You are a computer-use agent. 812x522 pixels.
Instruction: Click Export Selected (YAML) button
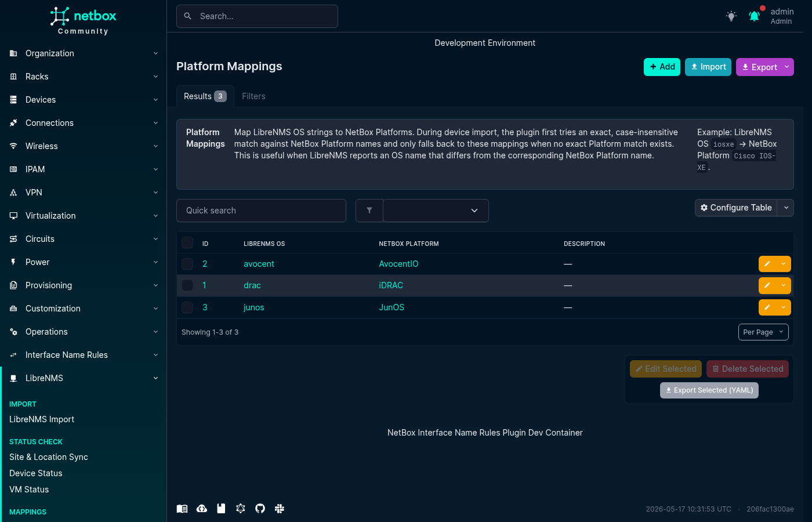coord(709,390)
